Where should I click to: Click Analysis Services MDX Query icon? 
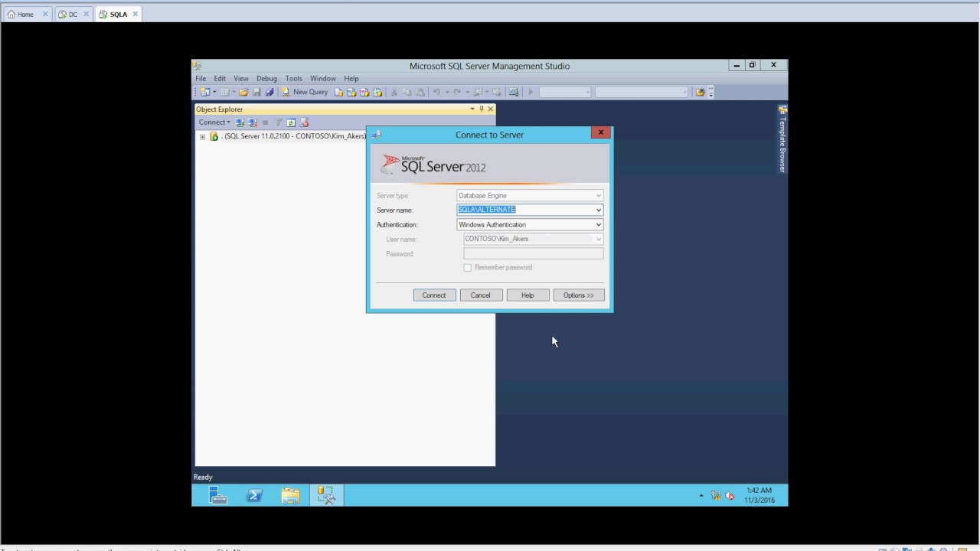point(351,92)
